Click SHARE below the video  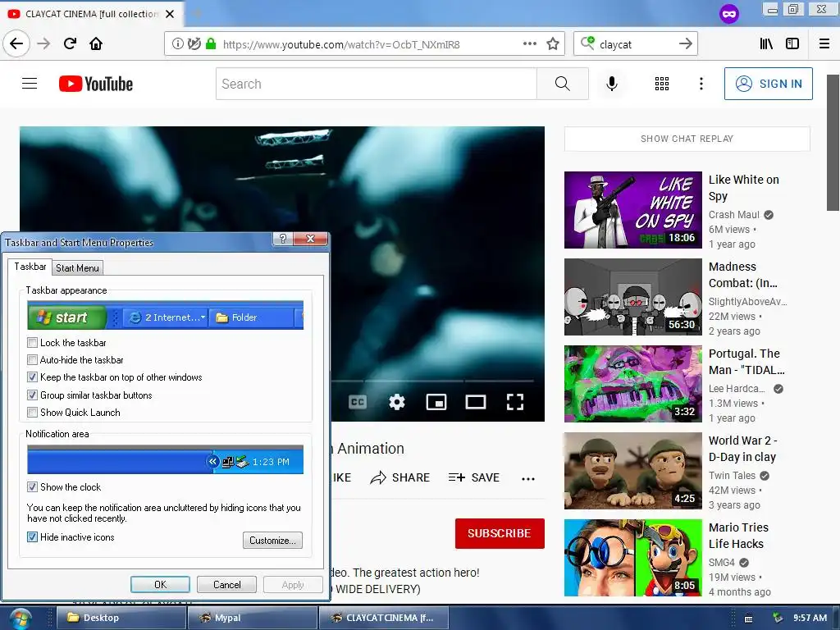click(399, 477)
